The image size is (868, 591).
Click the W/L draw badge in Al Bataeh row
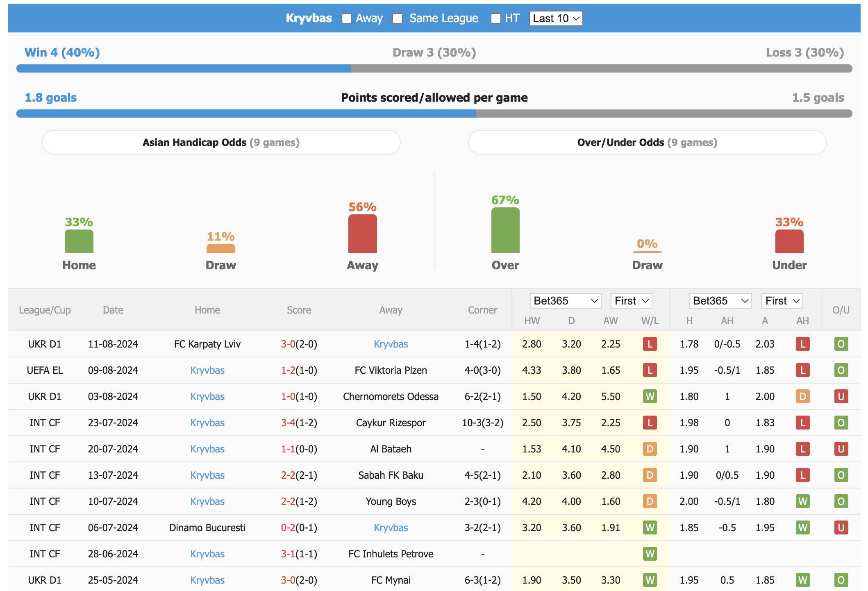[x=650, y=449]
